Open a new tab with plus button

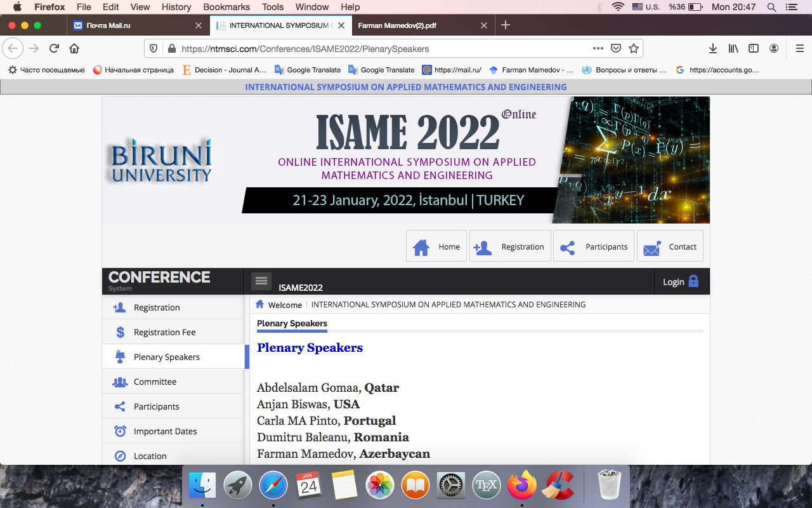506,25
